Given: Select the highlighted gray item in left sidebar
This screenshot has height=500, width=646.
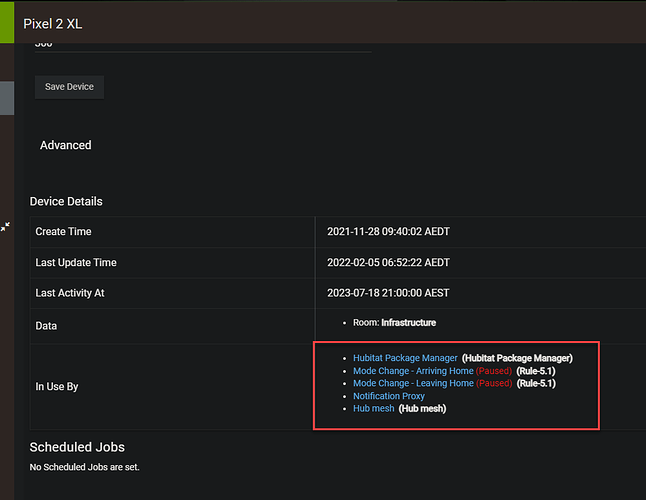Looking at the screenshot, I should (x=6, y=98).
